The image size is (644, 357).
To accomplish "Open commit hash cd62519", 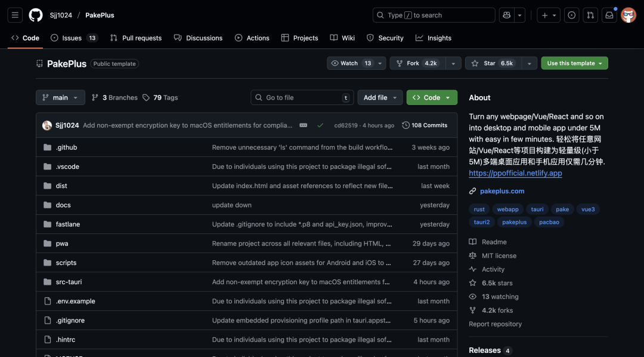I will 346,125.
